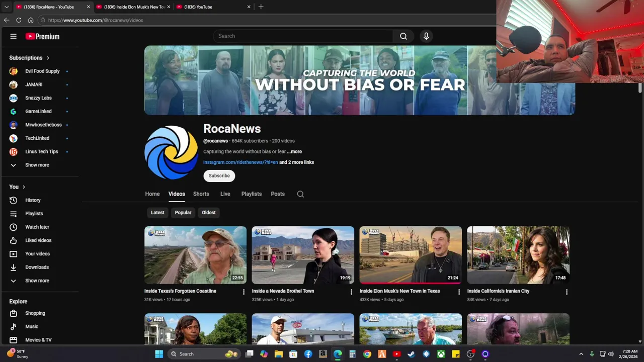Open options for Inside California's Iranian City
The width and height of the screenshot is (644, 362).
(x=567, y=292)
